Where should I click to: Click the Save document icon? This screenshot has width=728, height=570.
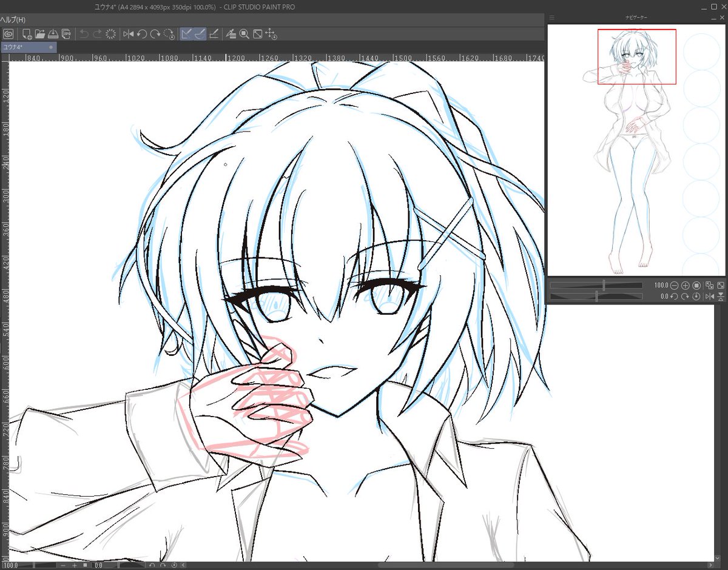(x=52, y=34)
